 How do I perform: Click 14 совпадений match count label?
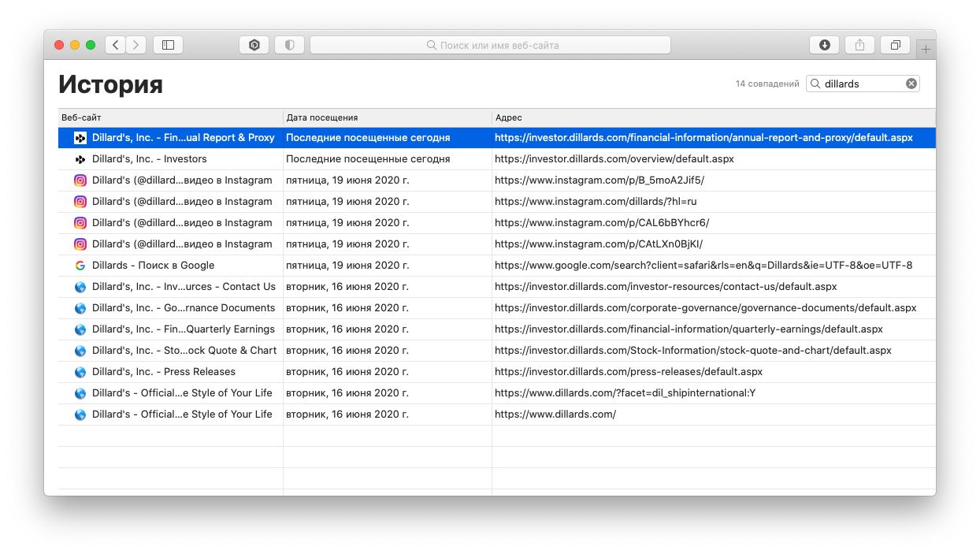pyautogui.click(x=767, y=84)
